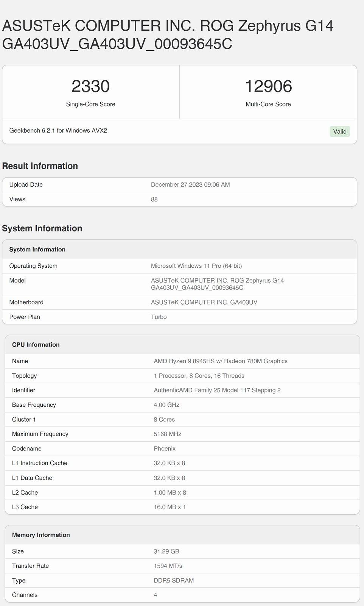Click the 'Base Frequency' label
364x606 pixels.
pyautogui.click(x=34, y=405)
